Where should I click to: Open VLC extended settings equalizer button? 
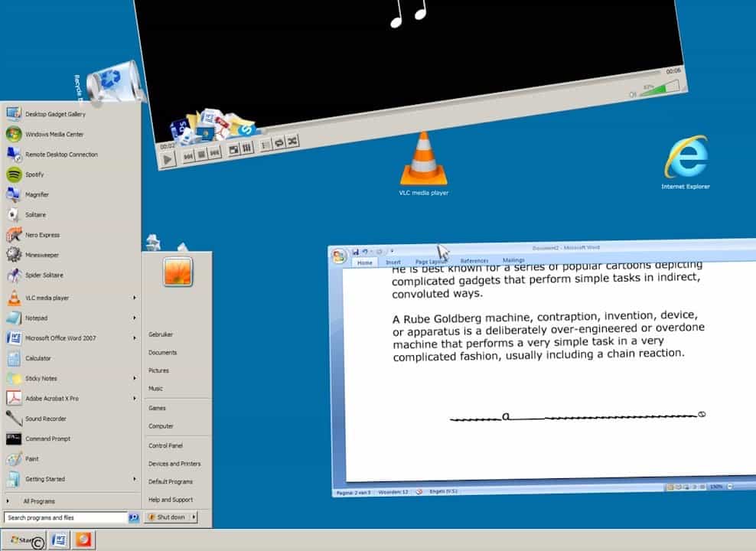pyautogui.click(x=247, y=148)
